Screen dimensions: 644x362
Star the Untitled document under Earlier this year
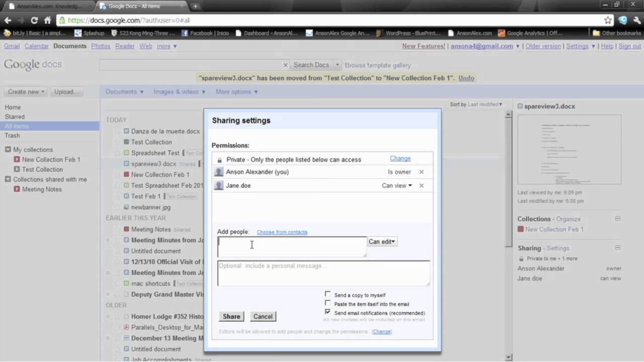pos(117,251)
